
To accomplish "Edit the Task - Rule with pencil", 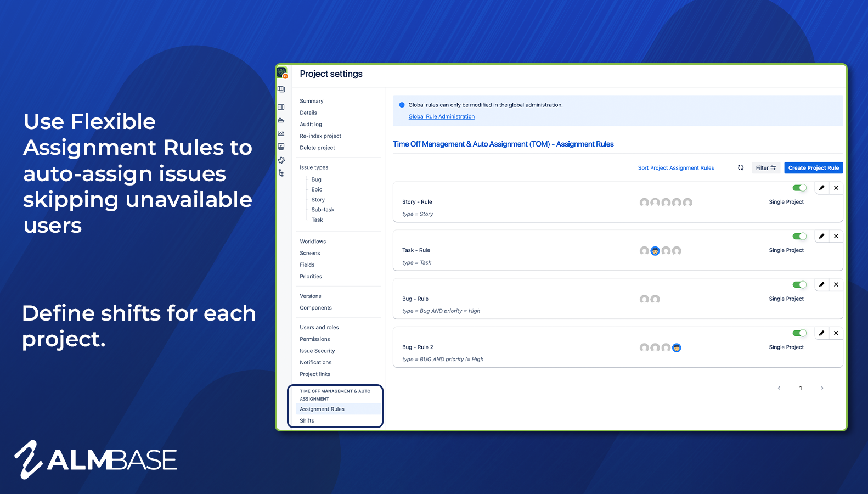I will pyautogui.click(x=821, y=236).
